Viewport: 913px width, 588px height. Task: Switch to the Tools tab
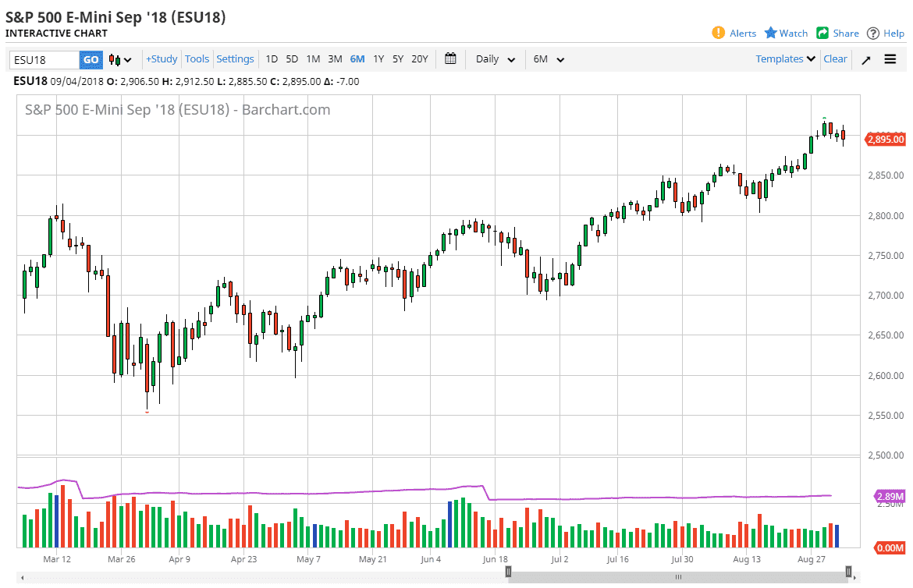[197, 58]
